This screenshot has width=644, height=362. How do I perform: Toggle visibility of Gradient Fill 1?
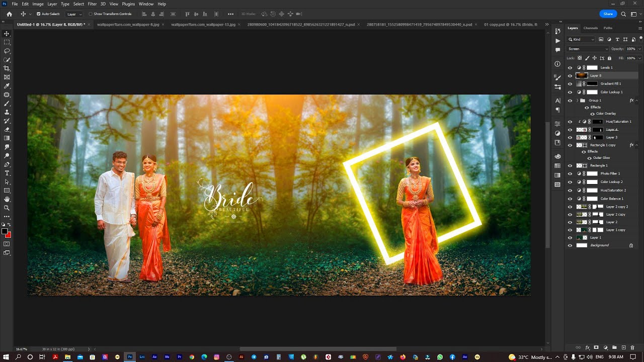click(x=570, y=84)
